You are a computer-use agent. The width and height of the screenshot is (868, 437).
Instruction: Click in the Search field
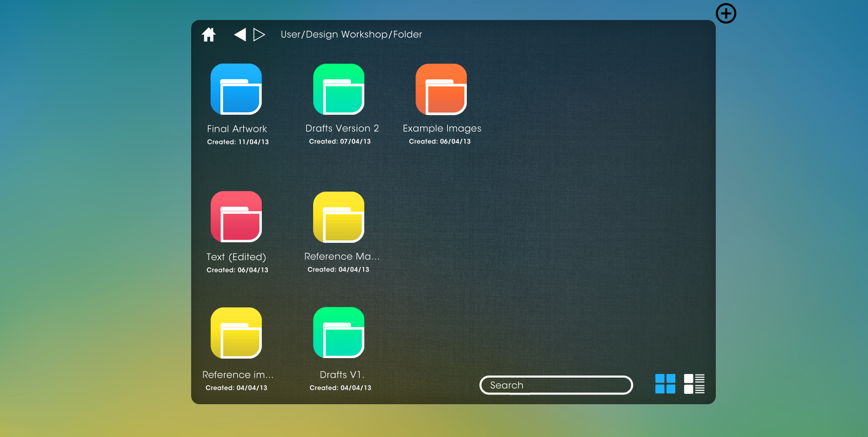click(556, 385)
